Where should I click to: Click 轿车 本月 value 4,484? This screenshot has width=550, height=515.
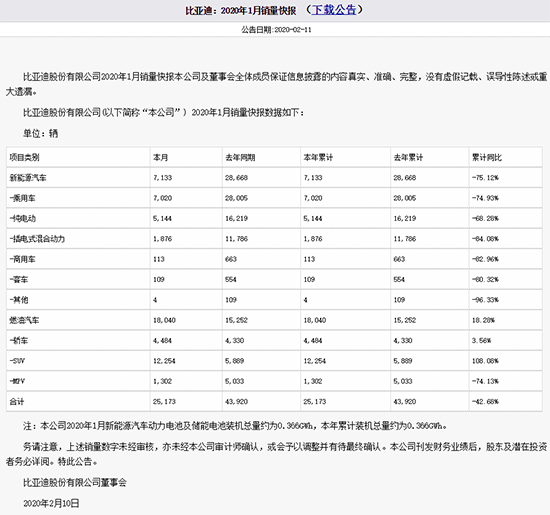(162, 341)
